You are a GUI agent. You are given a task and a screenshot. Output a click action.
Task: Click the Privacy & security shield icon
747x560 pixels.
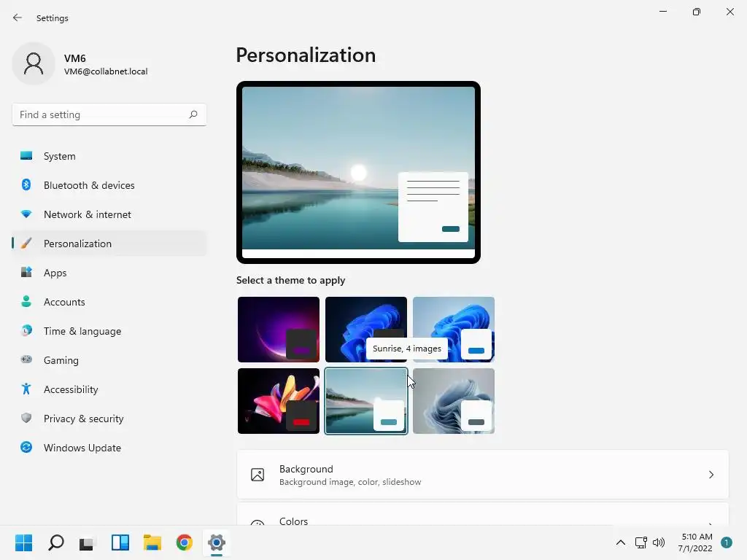coord(26,418)
